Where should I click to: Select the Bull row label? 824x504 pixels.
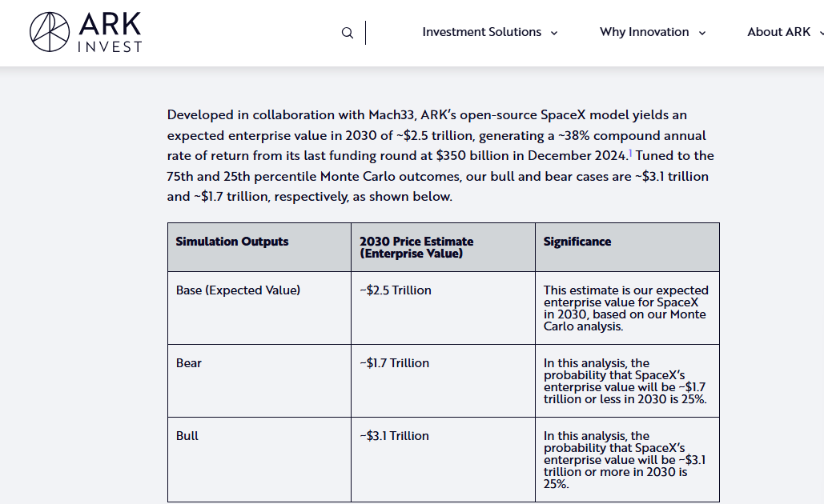187,436
